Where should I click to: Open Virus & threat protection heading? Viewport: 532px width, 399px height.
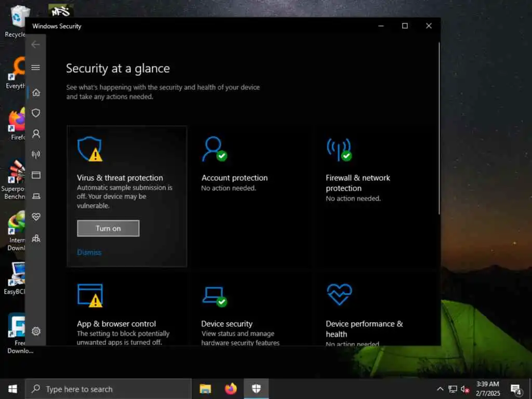click(x=120, y=178)
